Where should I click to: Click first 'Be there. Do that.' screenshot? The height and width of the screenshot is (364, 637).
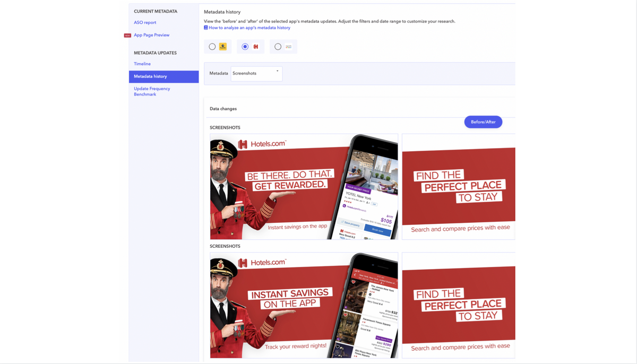(304, 187)
